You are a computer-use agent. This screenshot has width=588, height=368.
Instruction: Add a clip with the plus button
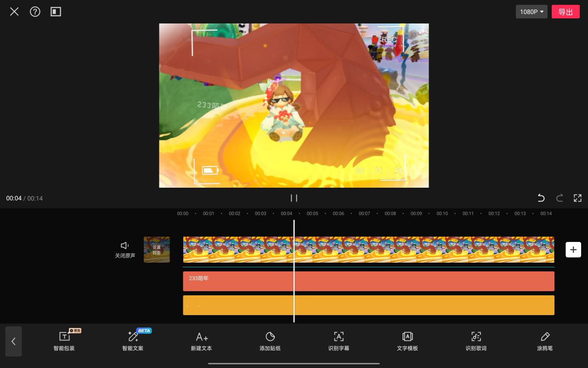point(573,250)
